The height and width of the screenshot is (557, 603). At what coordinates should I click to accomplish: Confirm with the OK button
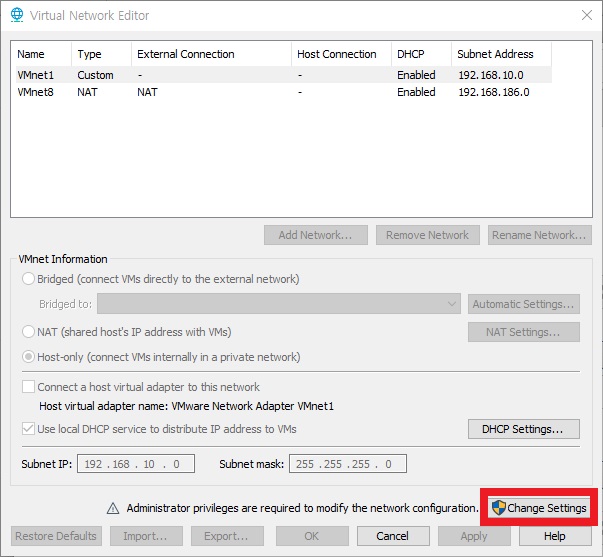pyautogui.click(x=312, y=536)
